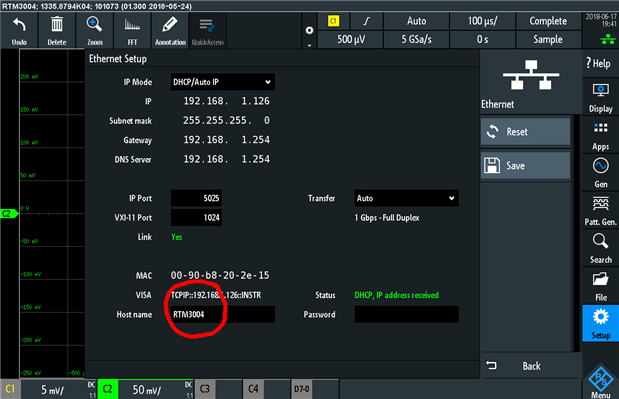This screenshot has height=399, width=619.
Task: Click the VISA TCPIP resource string
Action: coord(216,295)
